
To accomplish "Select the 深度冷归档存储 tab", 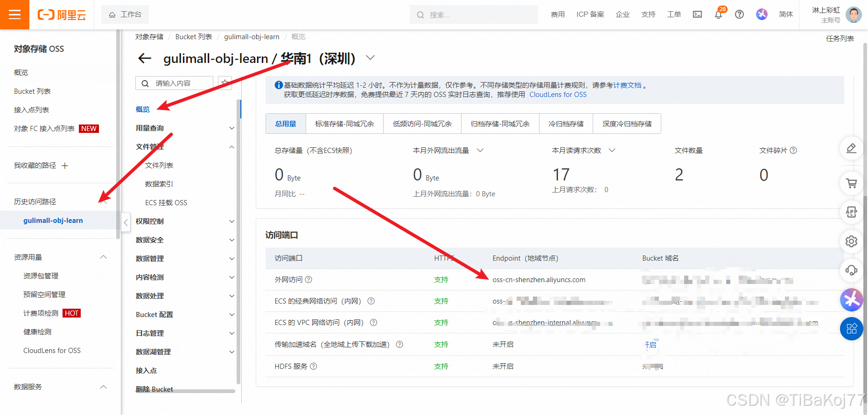I will (627, 124).
